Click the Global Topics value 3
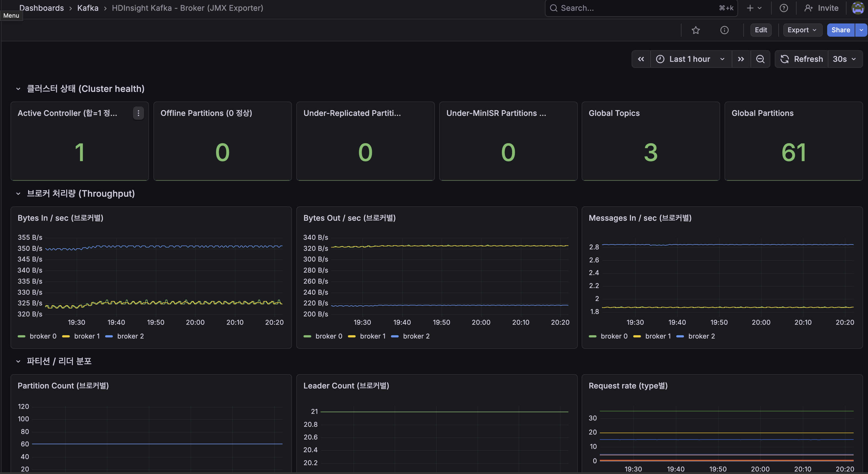This screenshot has height=474, width=868. pyautogui.click(x=651, y=153)
